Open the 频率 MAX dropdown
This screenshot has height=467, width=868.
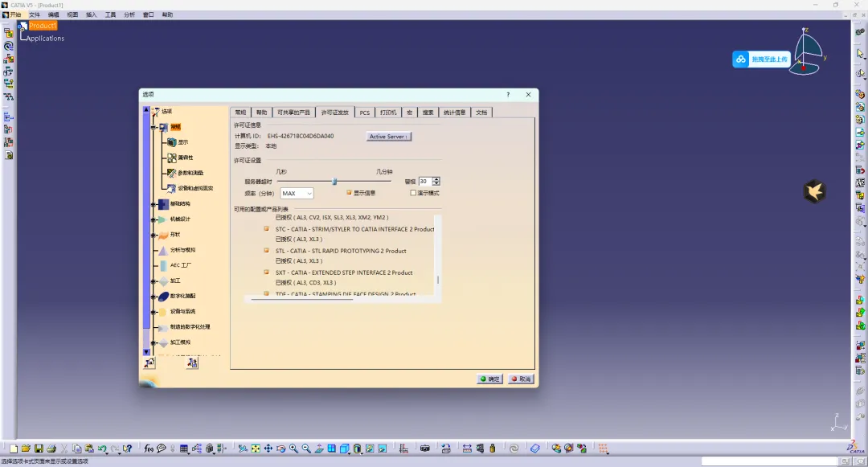tap(297, 193)
